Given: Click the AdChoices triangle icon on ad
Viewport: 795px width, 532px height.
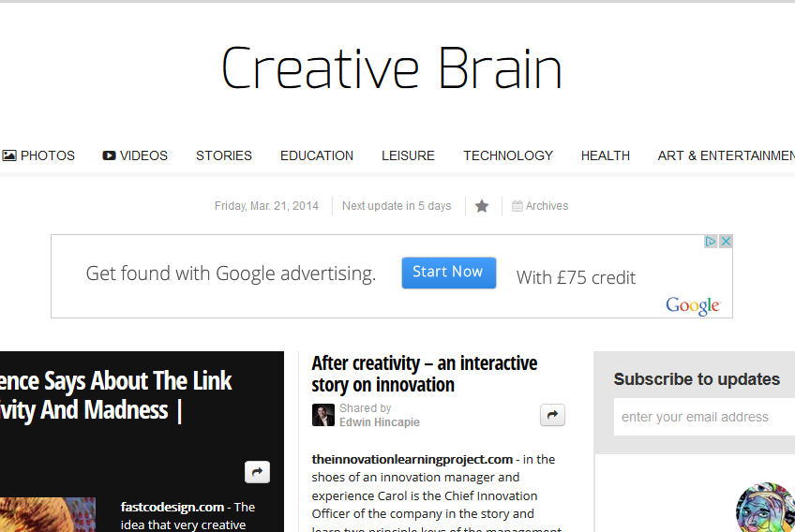Looking at the screenshot, I should click(x=712, y=242).
